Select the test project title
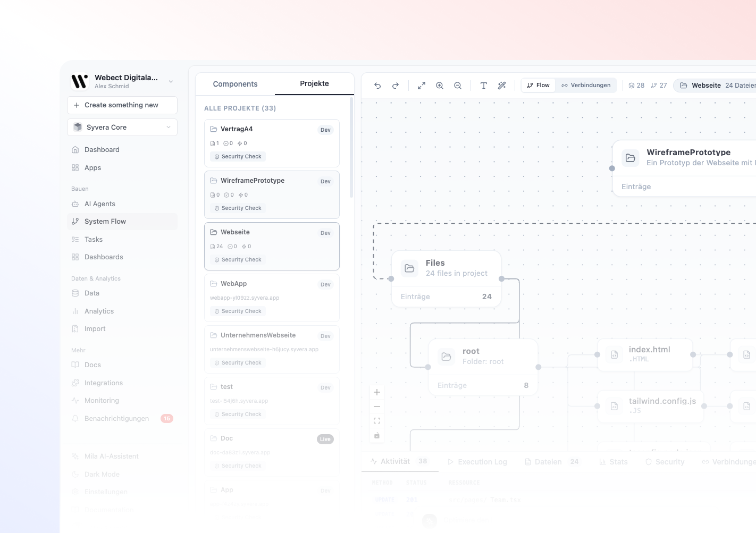This screenshot has height=533, width=756. tap(226, 387)
